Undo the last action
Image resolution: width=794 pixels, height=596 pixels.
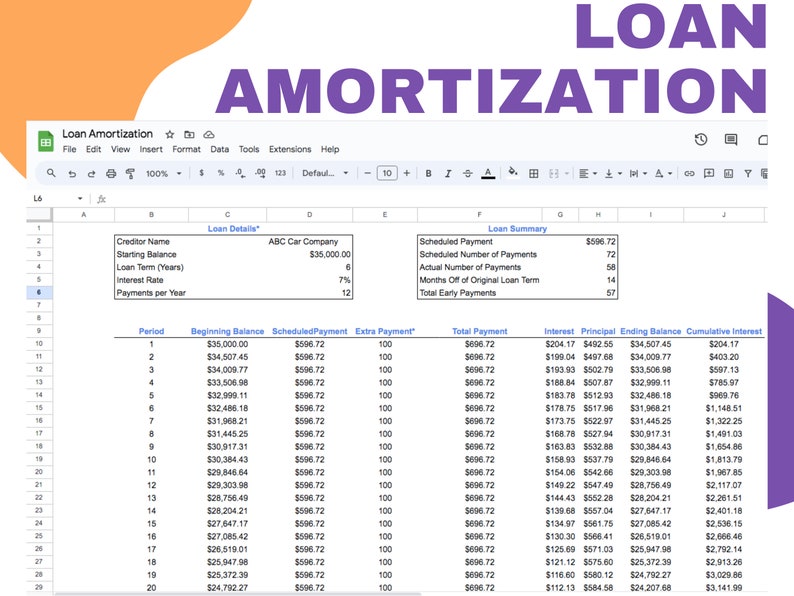(x=72, y=174)
